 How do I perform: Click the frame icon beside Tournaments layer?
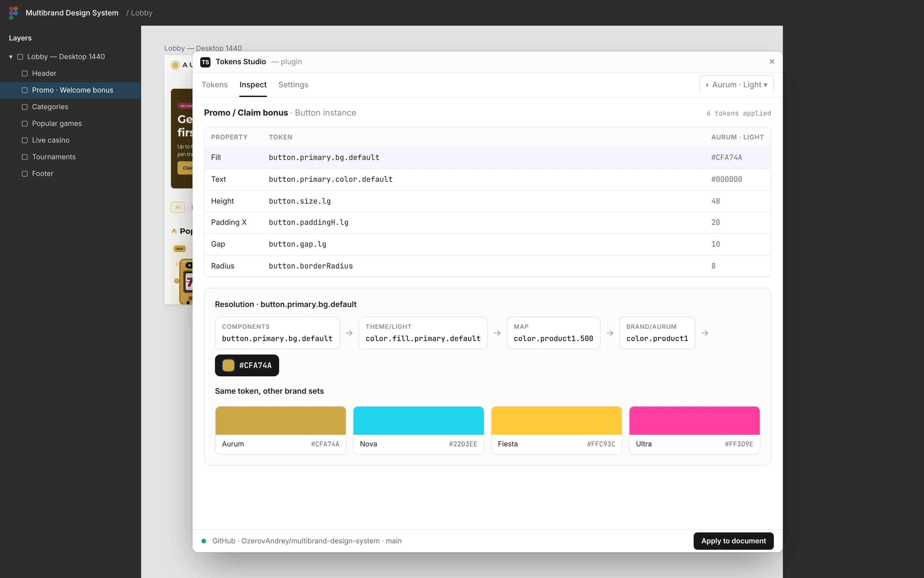pos(25,157)
